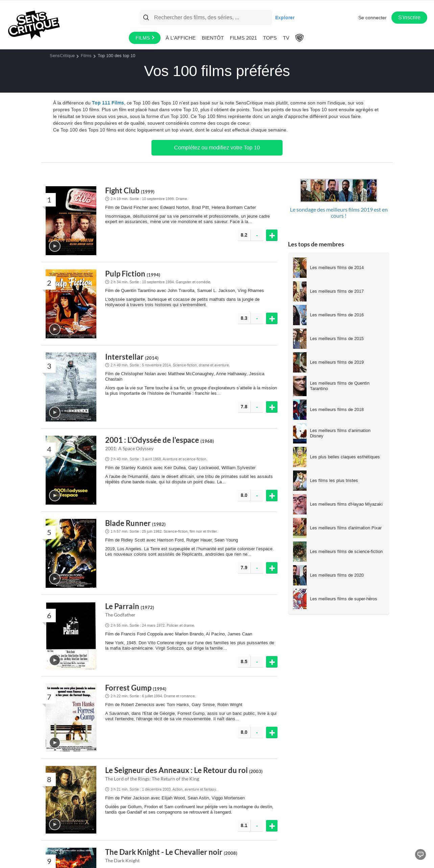Play the Fight Club trailer

[55, 246]
